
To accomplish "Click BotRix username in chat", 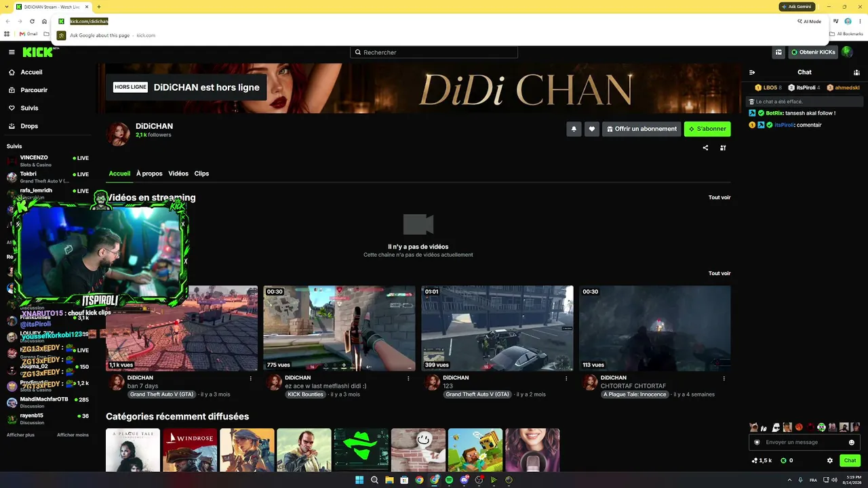I will coord(774,113).
